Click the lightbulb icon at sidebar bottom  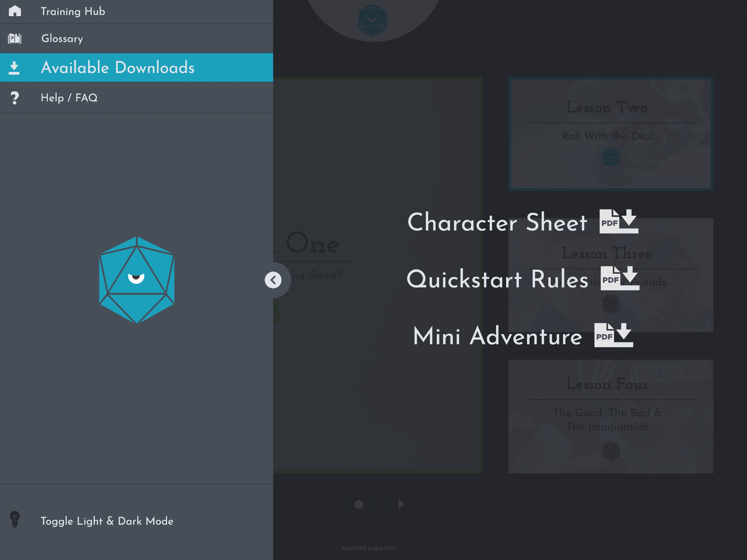[x=15, y=520]
